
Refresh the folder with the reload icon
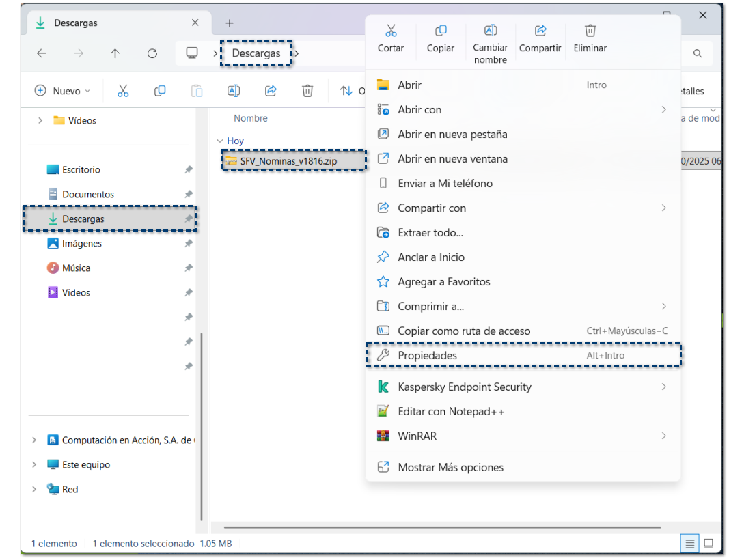[152, 53]
